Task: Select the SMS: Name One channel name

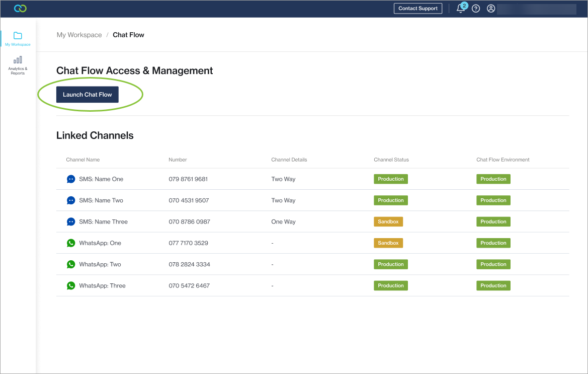Action: click(x=101, y=179)
